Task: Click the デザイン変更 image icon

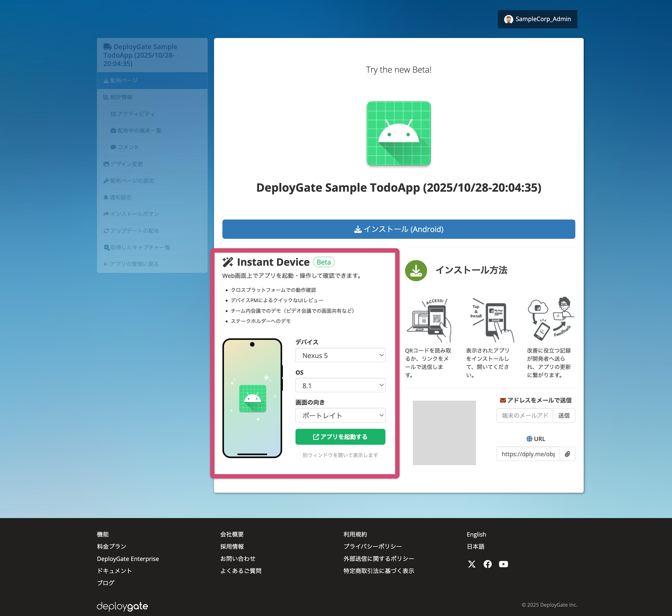Action: [x=106, y=164]
